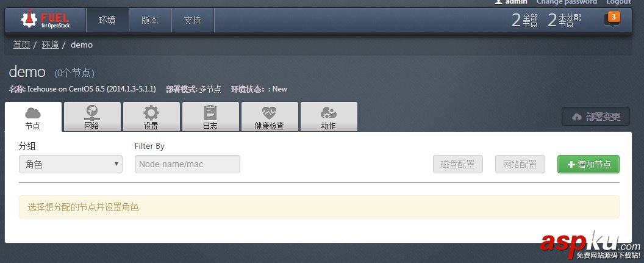Follow the 首页 breadcrumb link
The width and height of the screenshot is (644, 263).
tap(21, 45)
